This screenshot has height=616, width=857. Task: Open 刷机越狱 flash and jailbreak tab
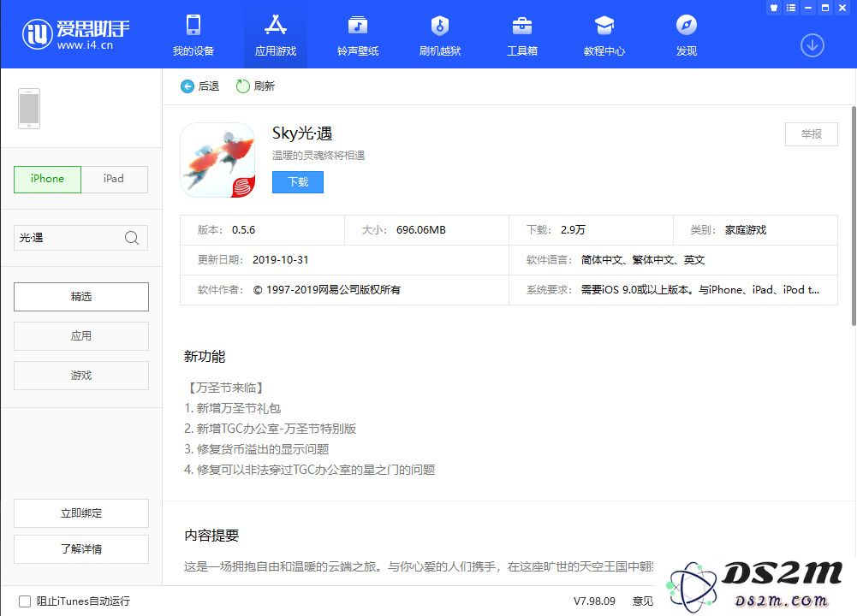pos(440,35)
